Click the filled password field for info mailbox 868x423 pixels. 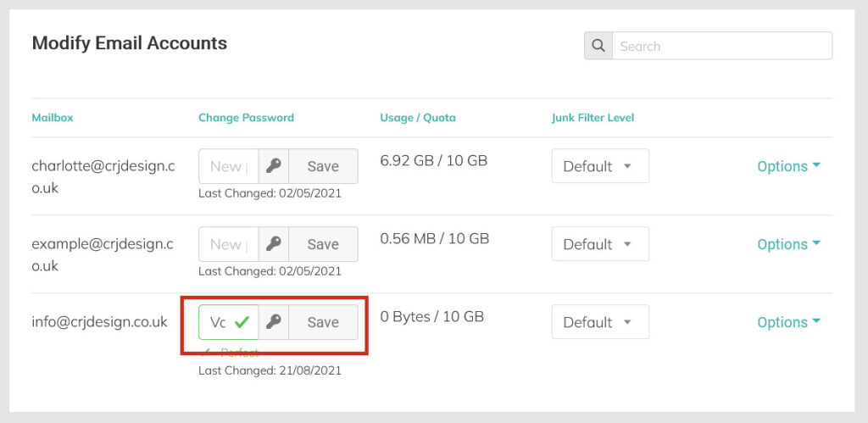click(x=229, y=322)
